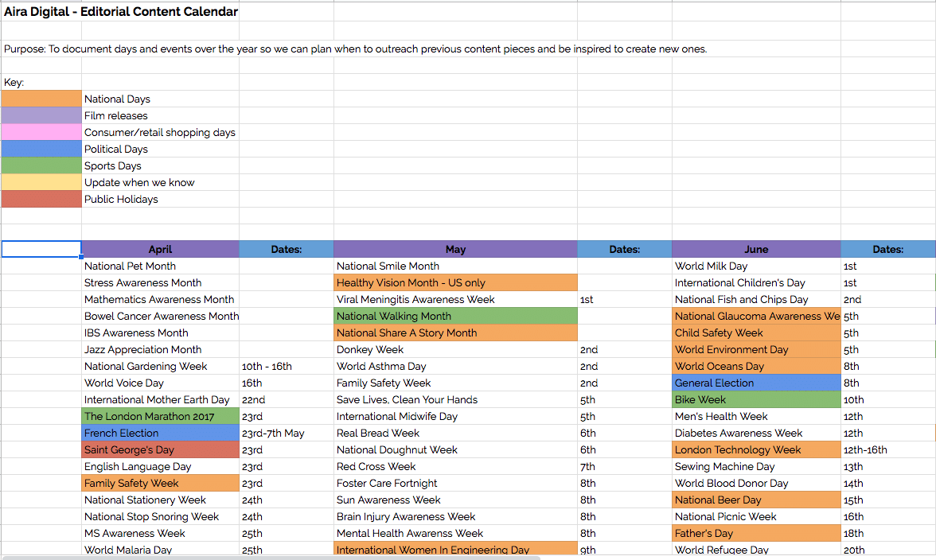
Task: Click the purple Film releases key swatch
Action: click(41, 115)
